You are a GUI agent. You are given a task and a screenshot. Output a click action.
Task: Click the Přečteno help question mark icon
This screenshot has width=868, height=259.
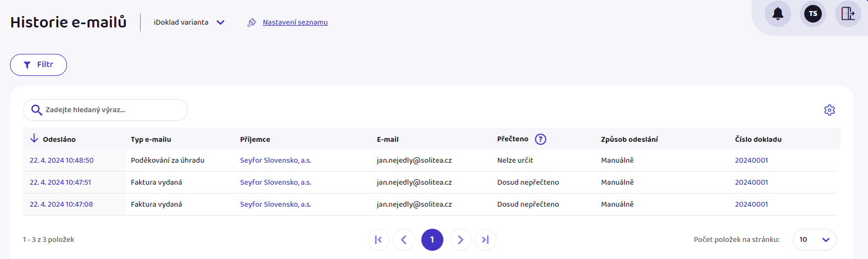pos(541,139)
